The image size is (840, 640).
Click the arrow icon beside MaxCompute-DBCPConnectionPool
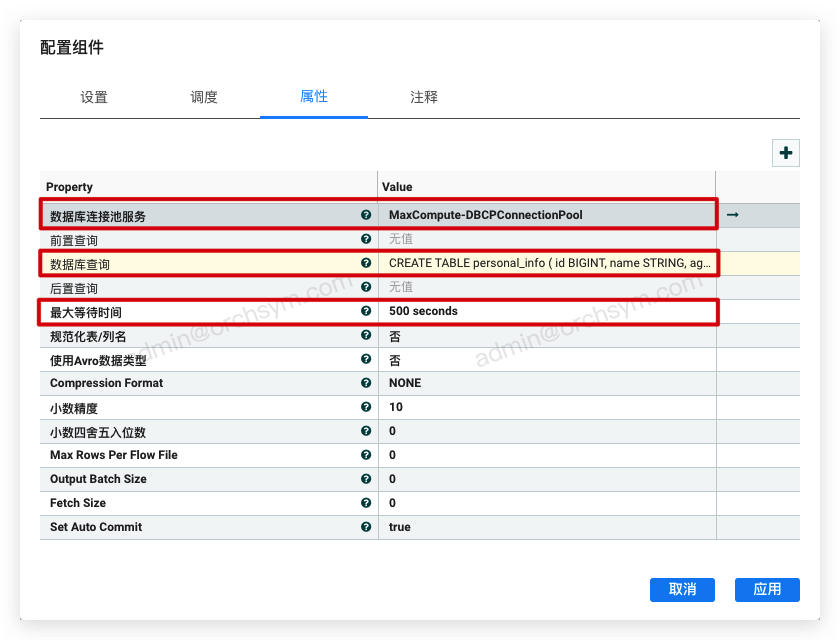732,215
